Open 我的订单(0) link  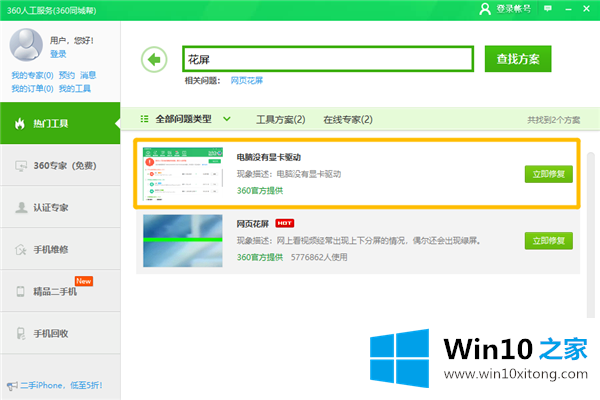(x=32, y=89)
